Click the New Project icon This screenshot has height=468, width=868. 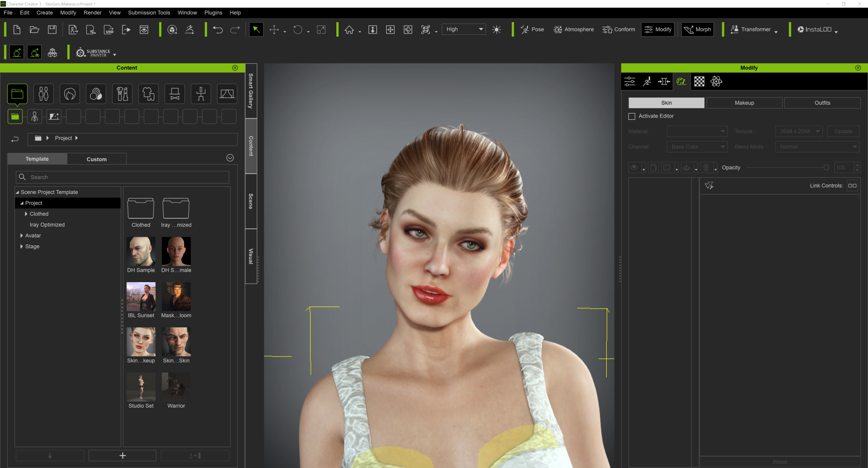[17, 30]
